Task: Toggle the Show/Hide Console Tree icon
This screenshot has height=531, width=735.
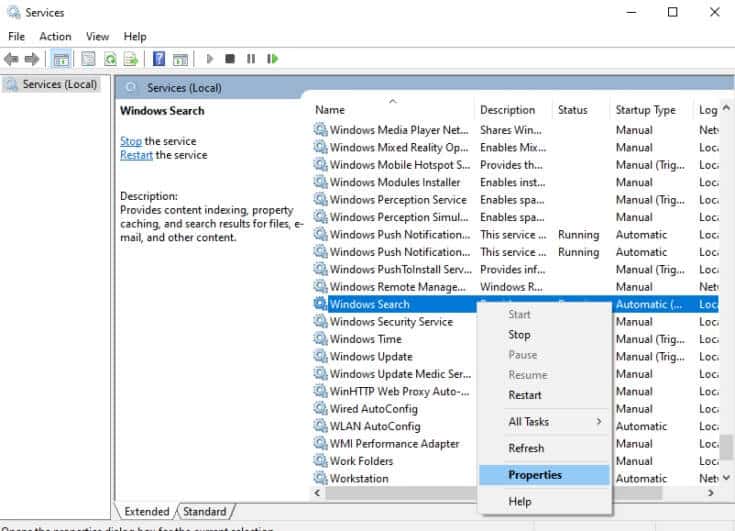Action: [61, 59]
